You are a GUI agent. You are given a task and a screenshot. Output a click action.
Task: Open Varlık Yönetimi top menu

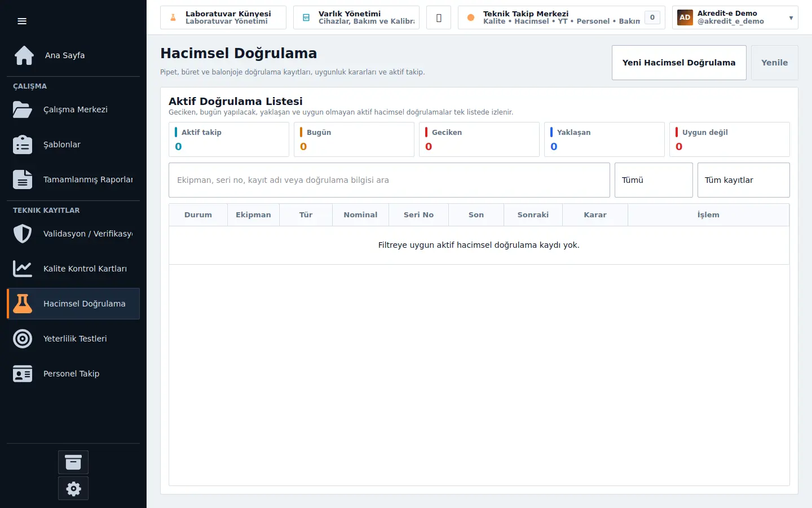356,17
